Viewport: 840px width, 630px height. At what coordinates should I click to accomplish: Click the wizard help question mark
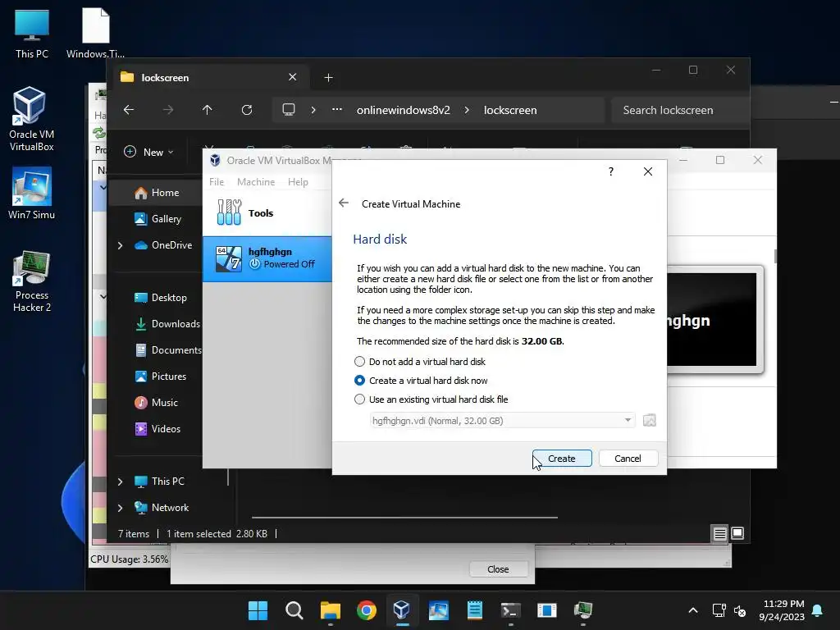610,171
